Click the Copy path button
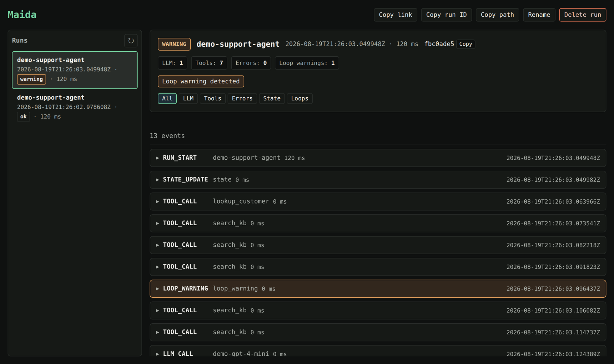 [497, 15]
